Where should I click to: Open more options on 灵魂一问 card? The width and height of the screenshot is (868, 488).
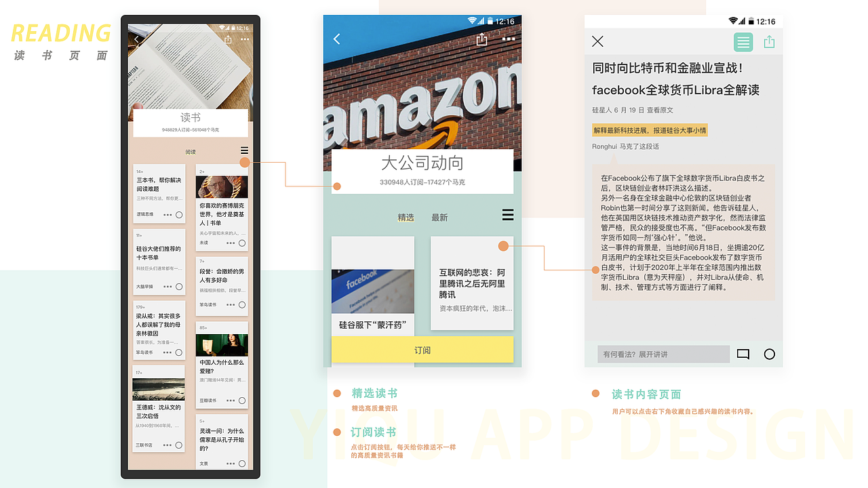point(231,464)
